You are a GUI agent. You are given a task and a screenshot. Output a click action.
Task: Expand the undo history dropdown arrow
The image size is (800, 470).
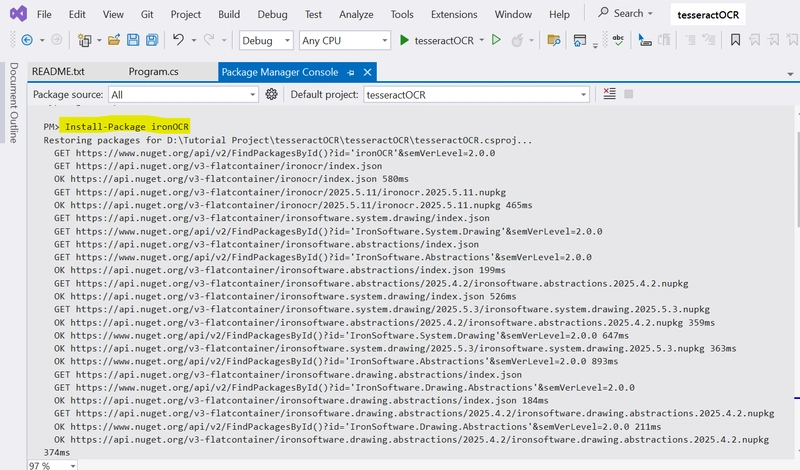[194, 40]
